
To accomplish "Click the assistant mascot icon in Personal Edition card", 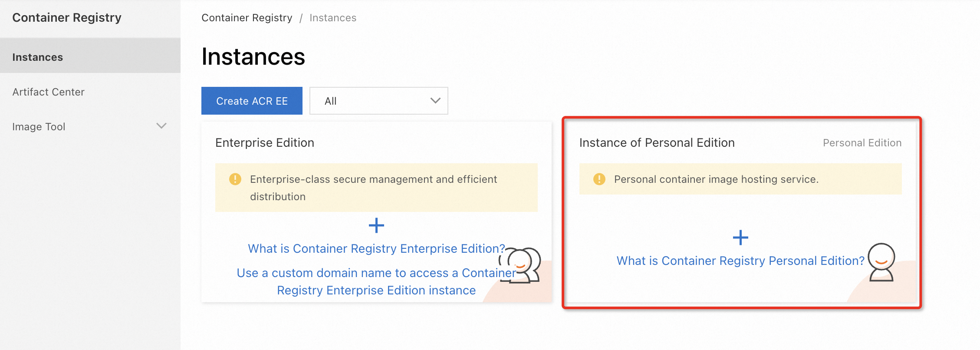I will click(881, 262).
